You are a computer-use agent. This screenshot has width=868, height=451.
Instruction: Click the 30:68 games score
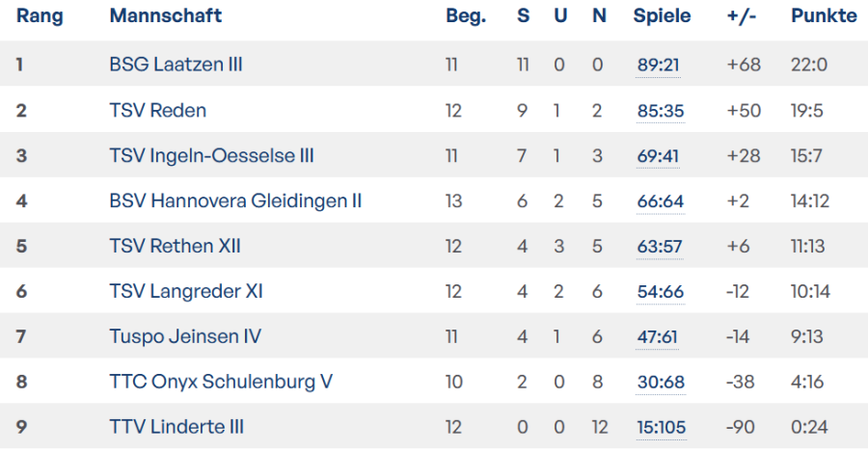661,383
